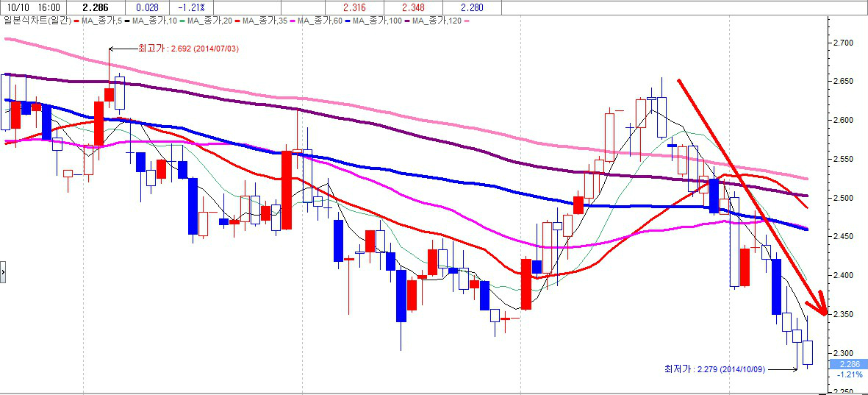Click the blue 2.286 current price tag
The height and width of the screenshot is (395, 868).
[848, 364]
